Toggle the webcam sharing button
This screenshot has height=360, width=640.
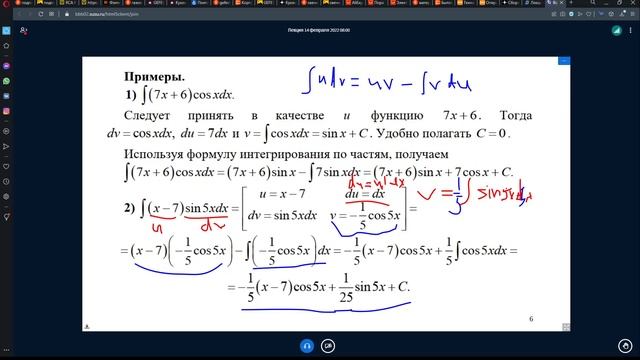(328, 346)
